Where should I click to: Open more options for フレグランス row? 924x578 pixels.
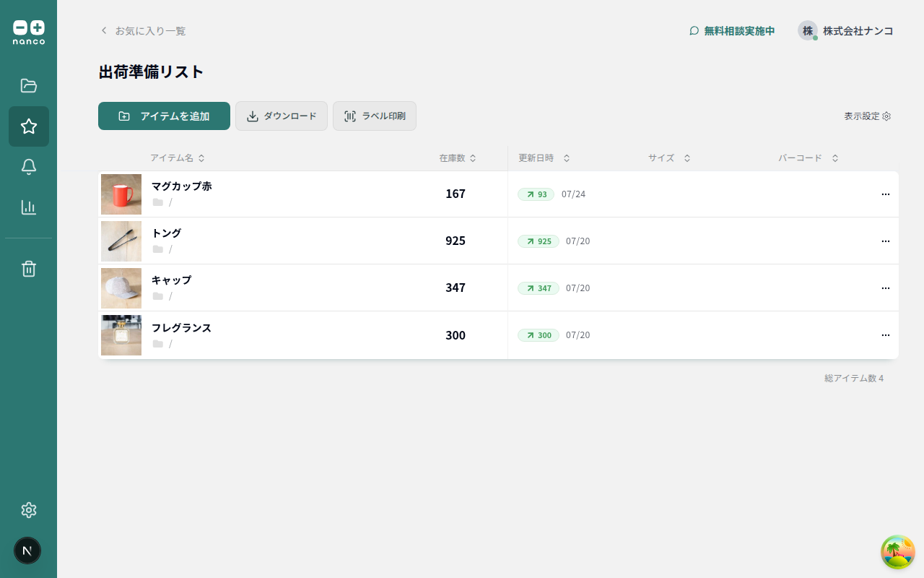(x=885, y=335)
